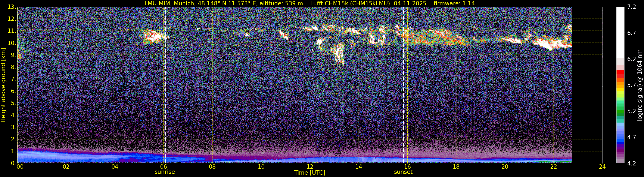Select the "08" tick on the time axis
The height and width of the screenshot is (177, 644).
tap(212, 167)
